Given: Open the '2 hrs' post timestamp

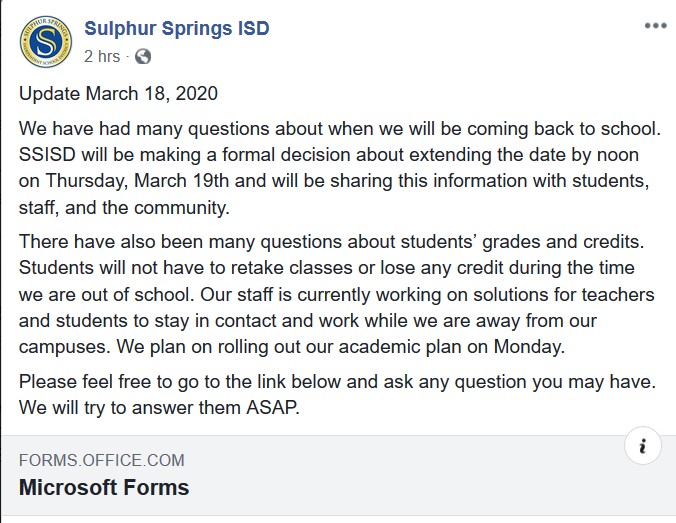Looking at the screenshot, I should pyautogui.click(x=102, y=56).
